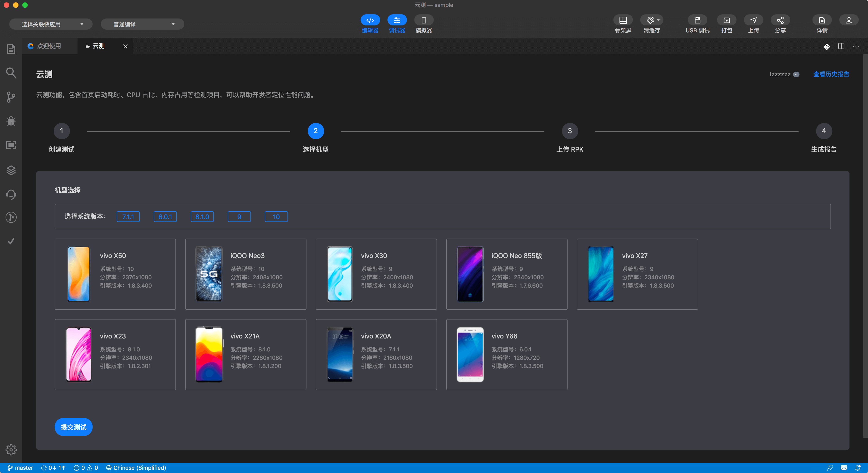Open the 骨架屏 skeleton screen tool
The width and height of the screenshot is (868, 473).
(x=623, y=21)
